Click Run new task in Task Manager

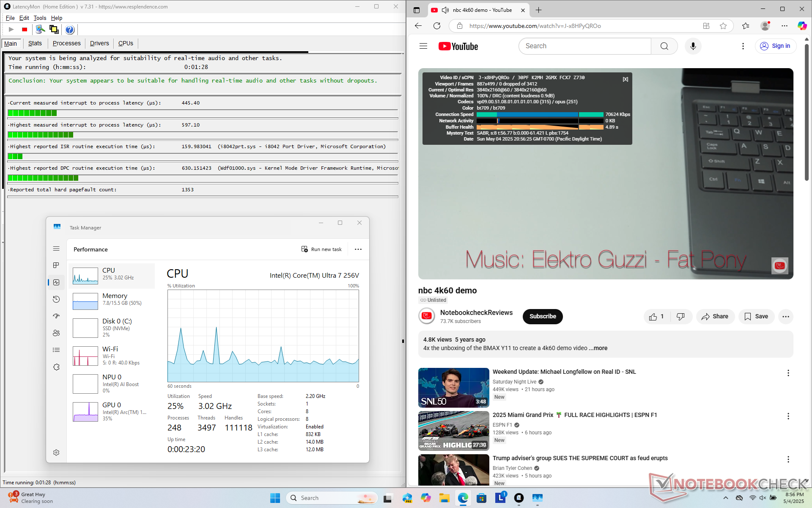point(321,249)
